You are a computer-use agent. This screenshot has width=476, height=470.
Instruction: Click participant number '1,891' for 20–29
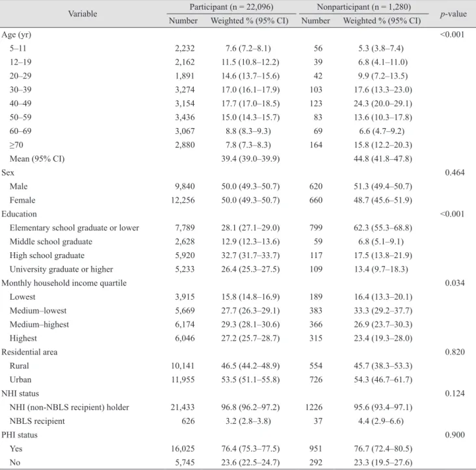(185, 76)
